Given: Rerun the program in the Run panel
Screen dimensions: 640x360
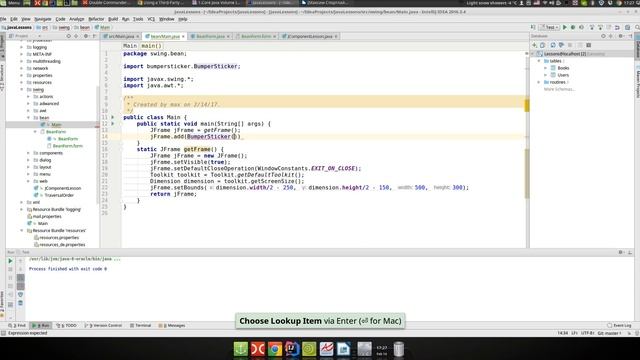Looking at the screenshot, I should pyautogui.click(x=11, y=261).
